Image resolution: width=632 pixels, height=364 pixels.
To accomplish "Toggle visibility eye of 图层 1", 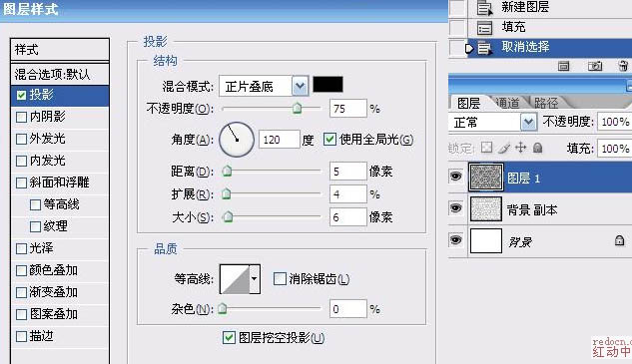I will [x=456, y=176].
